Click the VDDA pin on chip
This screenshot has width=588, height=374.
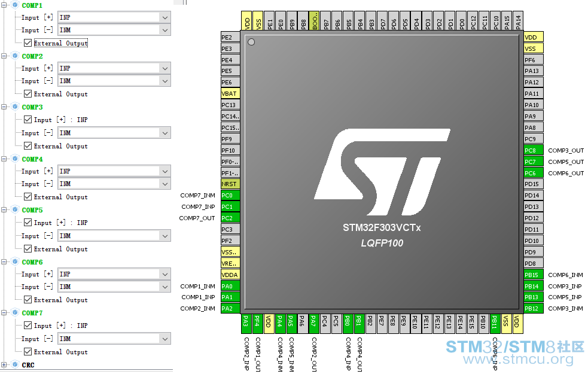230,275
